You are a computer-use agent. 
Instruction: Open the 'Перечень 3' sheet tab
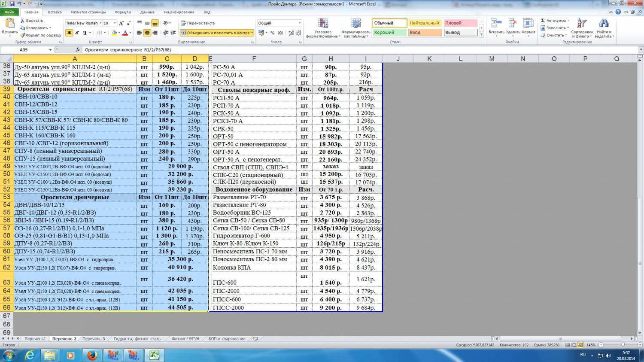point(93,339)
